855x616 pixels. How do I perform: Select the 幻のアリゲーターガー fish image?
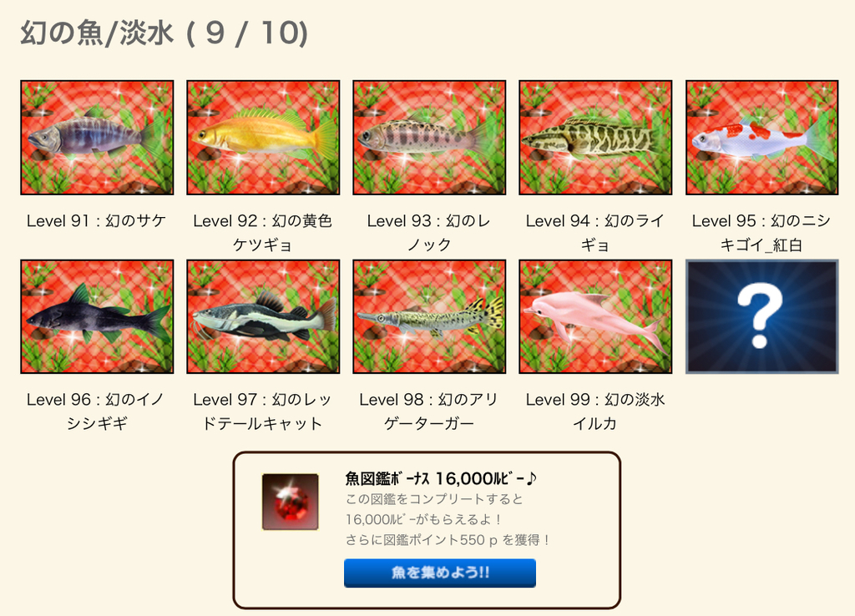429,316
